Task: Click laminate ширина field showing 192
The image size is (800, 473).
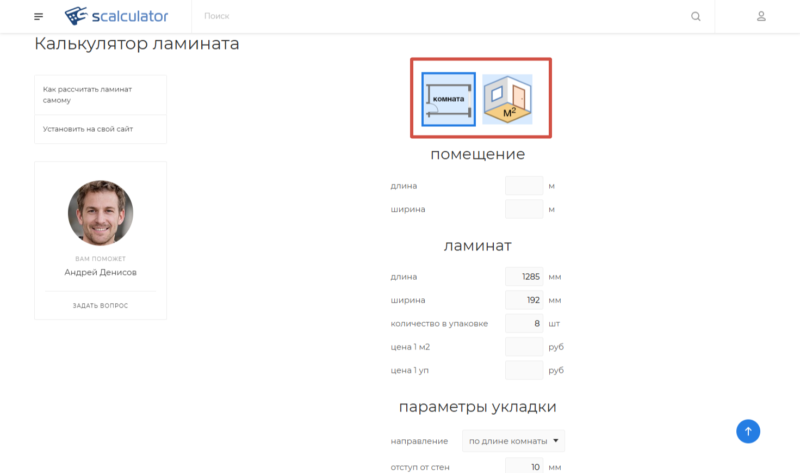Action: (x=524, y=300)
